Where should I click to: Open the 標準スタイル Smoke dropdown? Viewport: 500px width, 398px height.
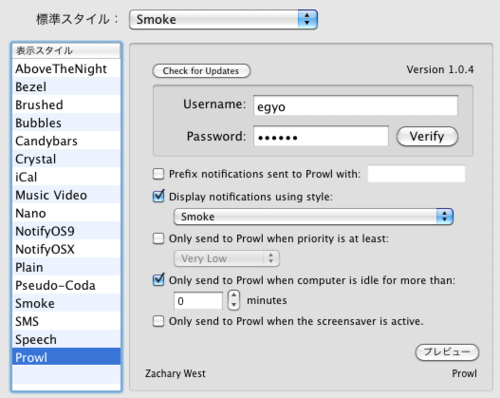pyautogui.click(x=223, y=19)
